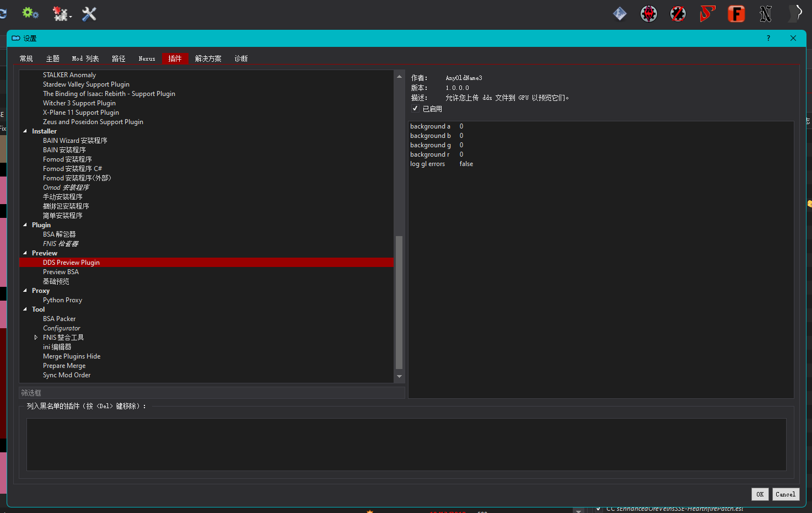Select Configurator tool
812x513 pixels.
[62, 328]
